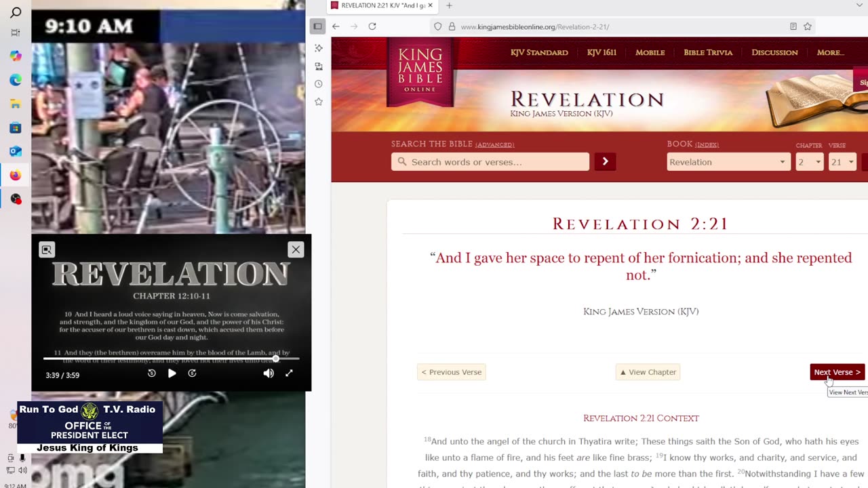Expand the verse 21 dropdown
Image resolution: width=868 pixels, height=488 pixels.
point(842,162)
